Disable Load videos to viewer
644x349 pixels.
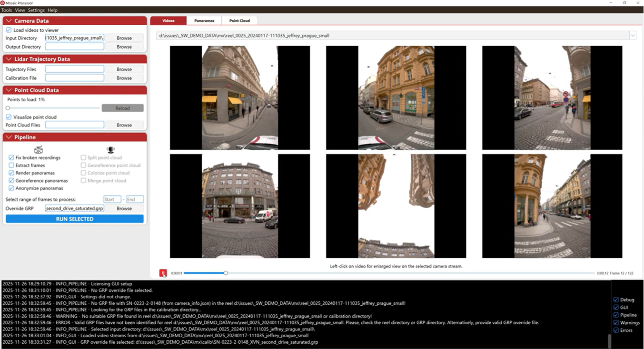coord(8,29)
